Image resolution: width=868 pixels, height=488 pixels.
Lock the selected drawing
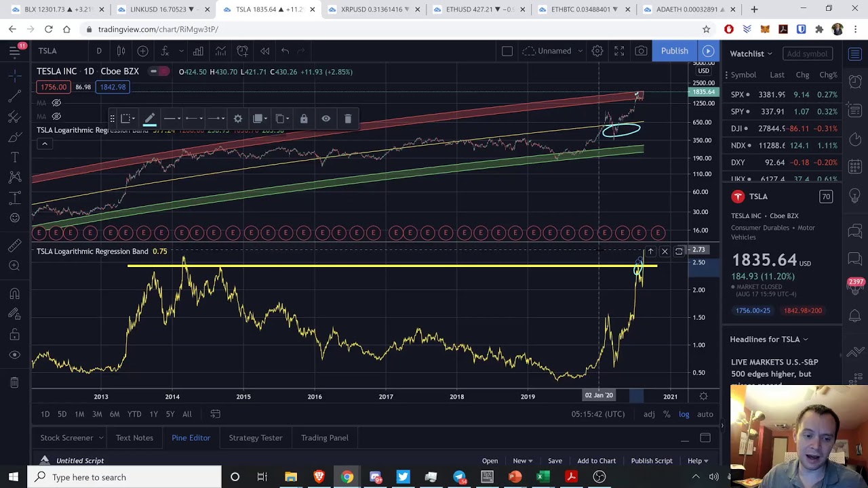click(x=304, y=119)
